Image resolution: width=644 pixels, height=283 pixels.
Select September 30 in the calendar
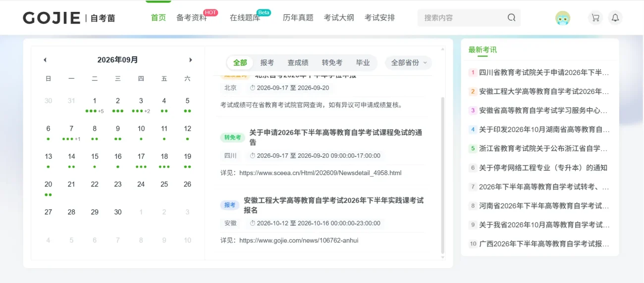[118, 212]
